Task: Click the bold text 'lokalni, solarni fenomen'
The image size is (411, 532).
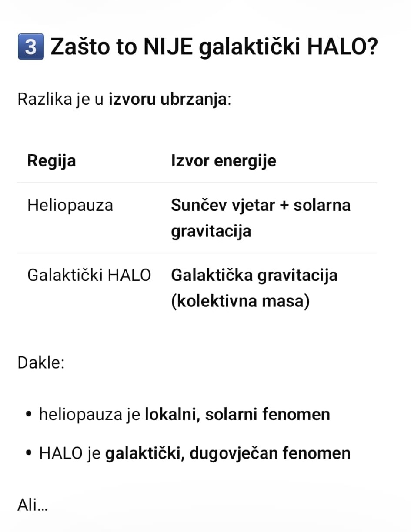Action: click(x=237, y=414)
